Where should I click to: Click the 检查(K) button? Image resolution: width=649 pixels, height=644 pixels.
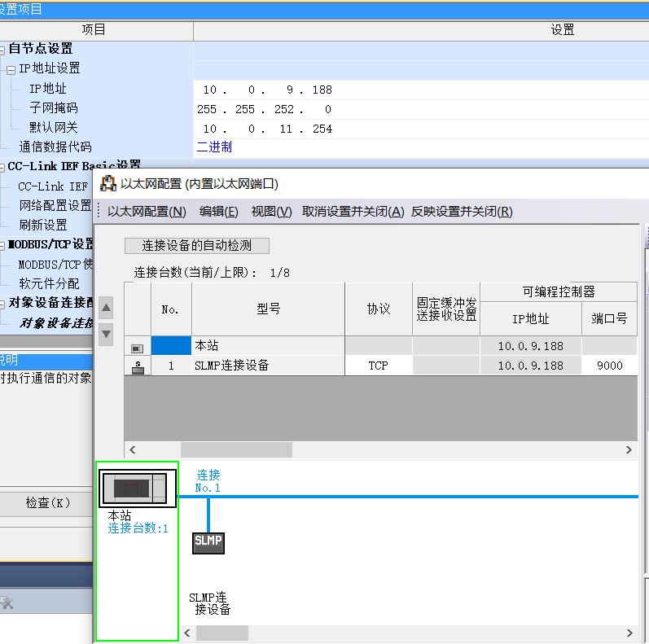pyautogui.click(x=47, y=503)
